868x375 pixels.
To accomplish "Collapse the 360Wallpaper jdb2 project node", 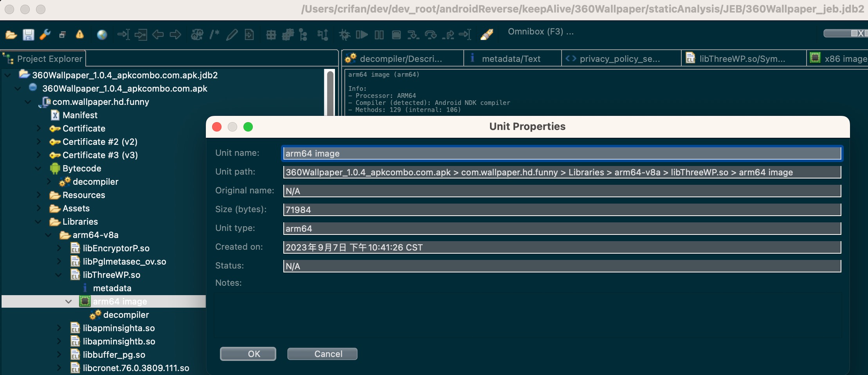I will point(7,75).
